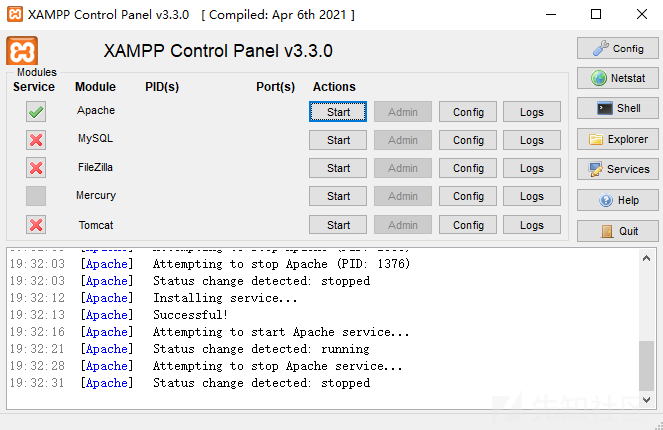Click the MySQL Admin button
663x430 pixels.
click(x=403, y=140)
